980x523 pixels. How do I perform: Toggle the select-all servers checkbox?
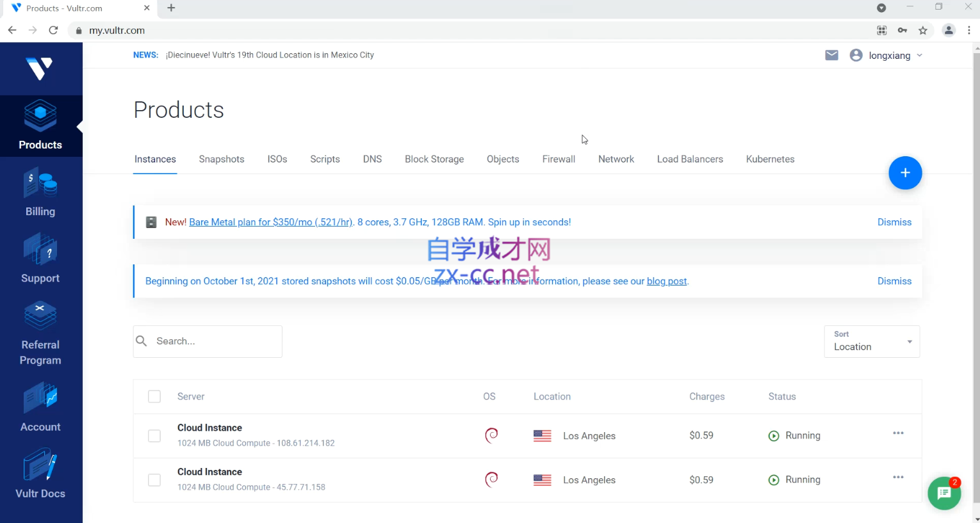154,396
